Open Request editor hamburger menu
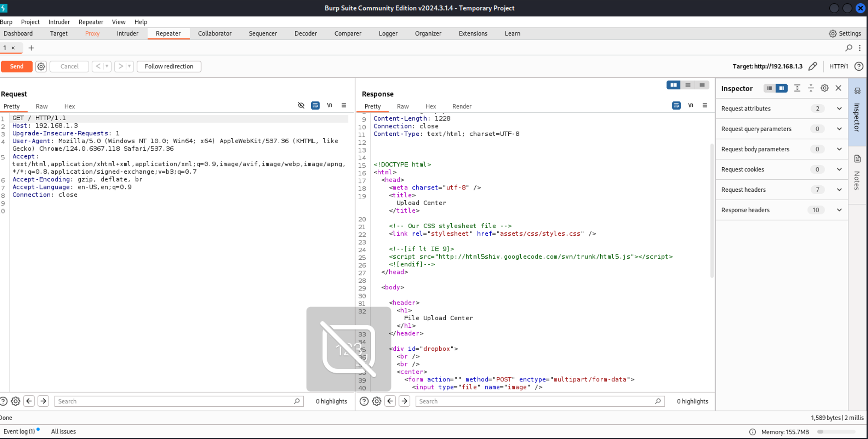Image resolution: width=868 pixels, height=439 pixels. coord(344,105)
